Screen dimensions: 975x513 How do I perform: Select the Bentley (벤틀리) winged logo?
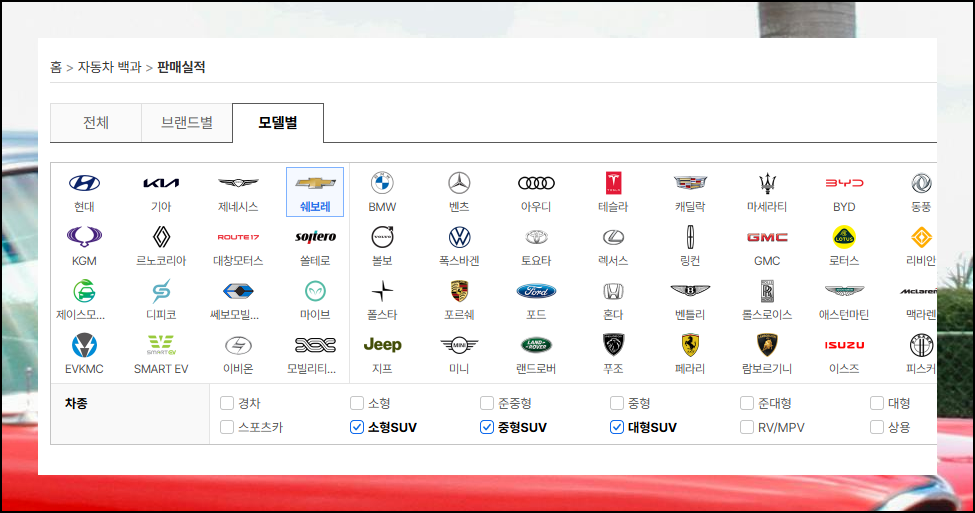click(690, 290)
